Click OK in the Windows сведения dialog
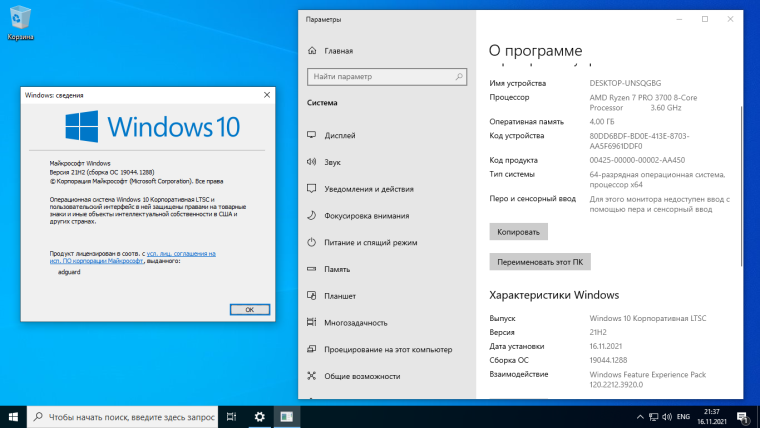Screen dimensions: 760x428 pyautogui.click(x=250, y=310)
